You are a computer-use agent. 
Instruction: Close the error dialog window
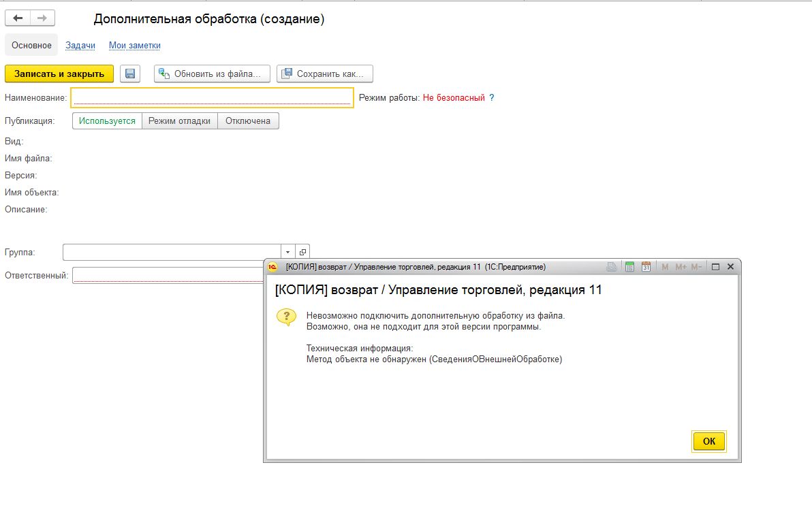tap(731, 267)
